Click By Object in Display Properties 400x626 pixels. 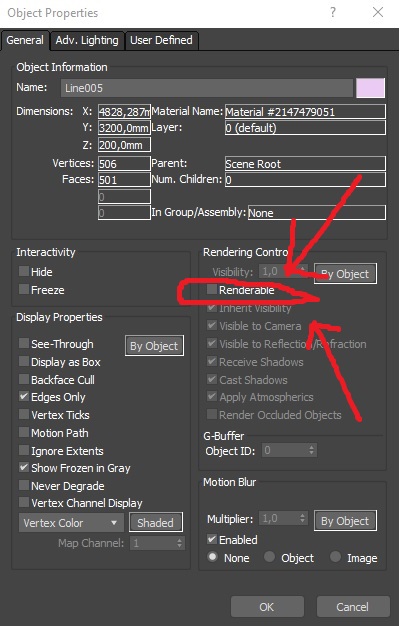pos(154,346)
